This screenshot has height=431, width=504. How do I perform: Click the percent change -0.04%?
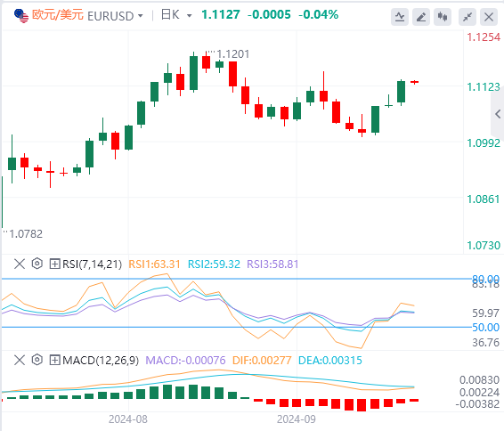coord(318,15)
